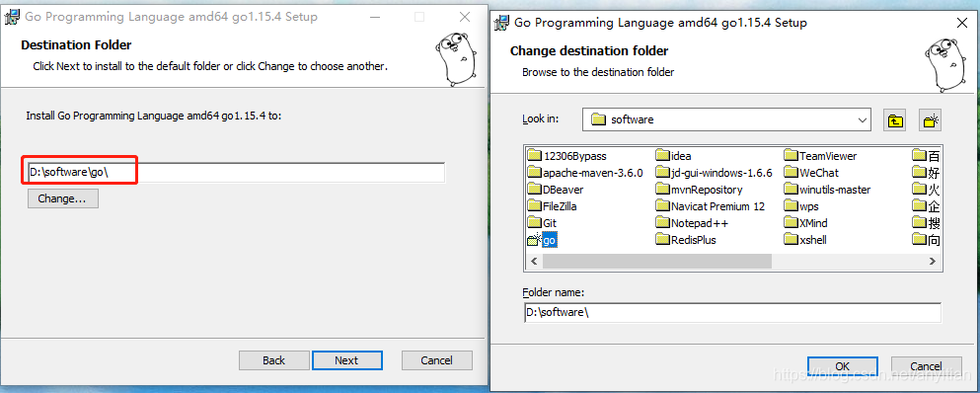The image size is (980, 393).
Task: Select the folder named 好
Action: click(x=927, y=173)
